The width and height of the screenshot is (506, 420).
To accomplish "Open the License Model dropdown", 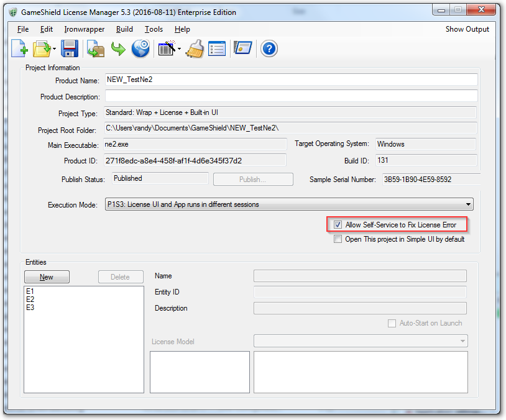I will pyautogui.click(x=361, y=341).
